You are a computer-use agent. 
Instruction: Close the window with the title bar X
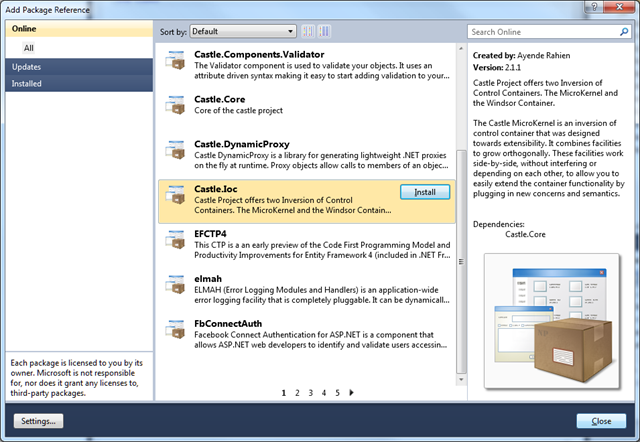(x=619, y=7)
